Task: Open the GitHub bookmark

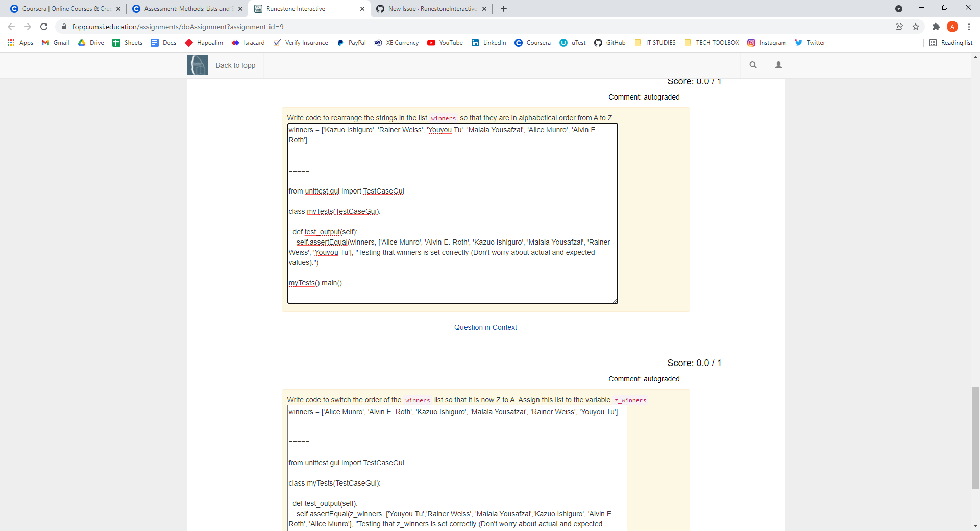Action: pos(609,43)
